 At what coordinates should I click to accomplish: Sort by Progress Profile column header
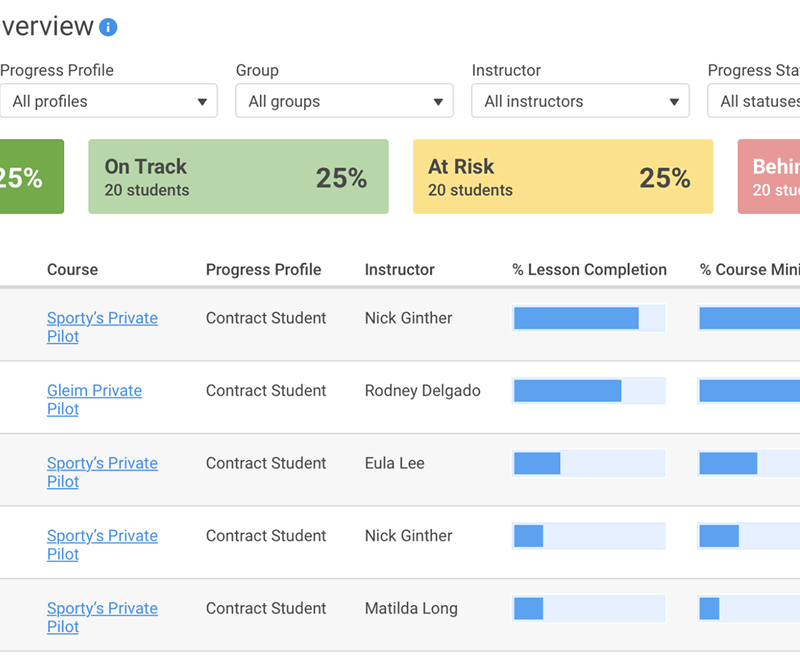point(263,270)
